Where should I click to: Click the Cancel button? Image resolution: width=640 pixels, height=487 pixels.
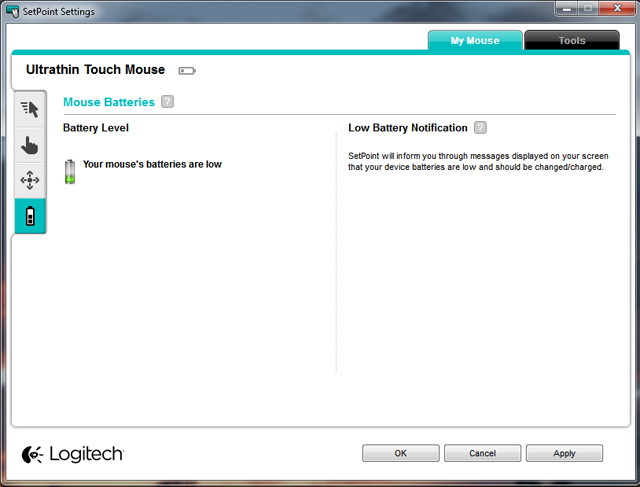click(x=482, y=453)
